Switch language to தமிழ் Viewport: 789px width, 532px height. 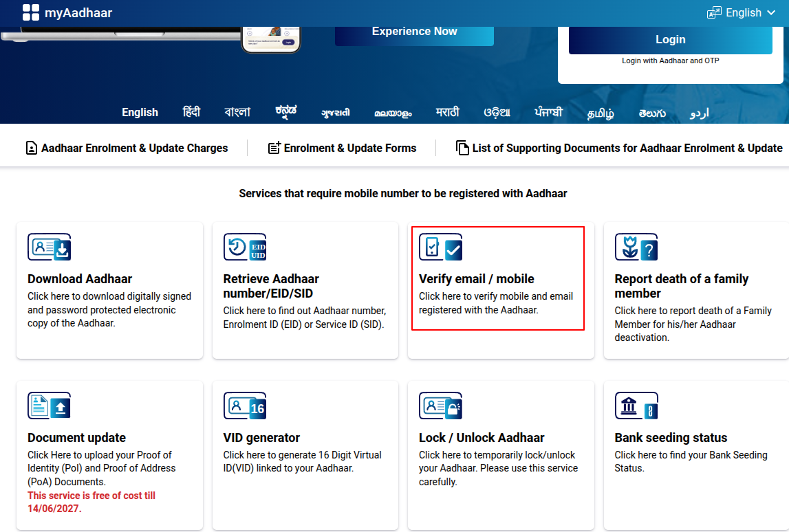601,113
